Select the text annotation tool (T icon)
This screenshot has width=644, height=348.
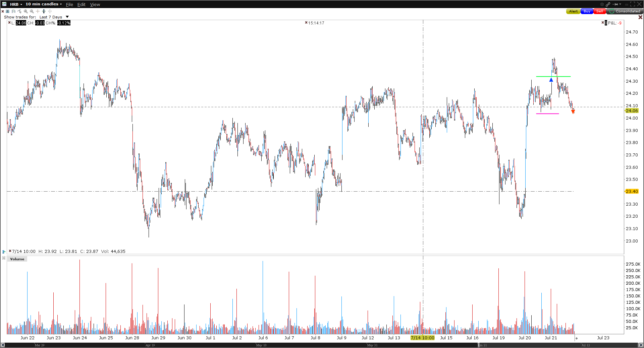tap(8, 11)
